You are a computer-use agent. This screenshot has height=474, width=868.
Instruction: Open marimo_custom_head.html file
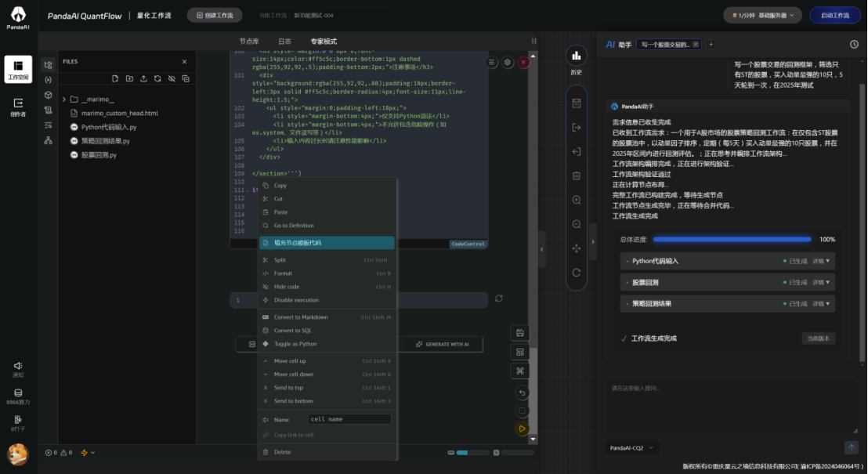[x=120, y=113]
